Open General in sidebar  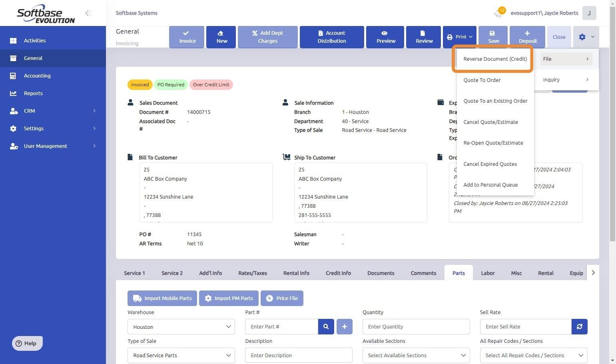[x=53, y=58]
